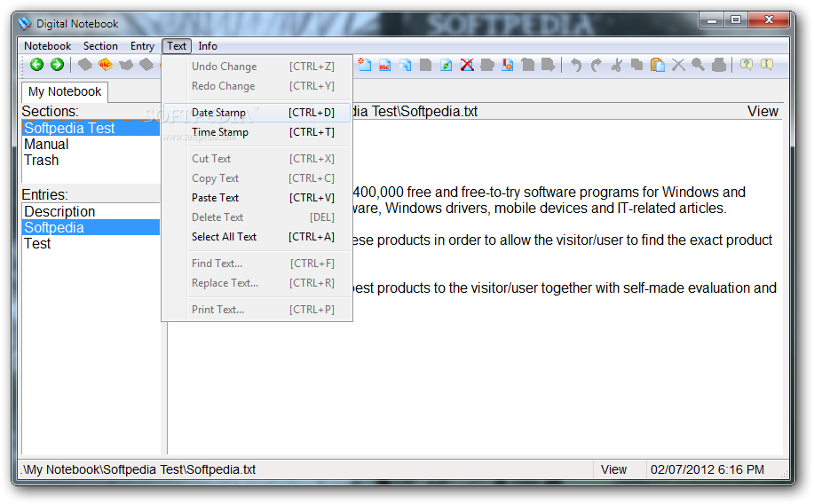The image size is (814, 504).
Task: Insert a Time Stamp via the menu
Action: coord(258,132)
